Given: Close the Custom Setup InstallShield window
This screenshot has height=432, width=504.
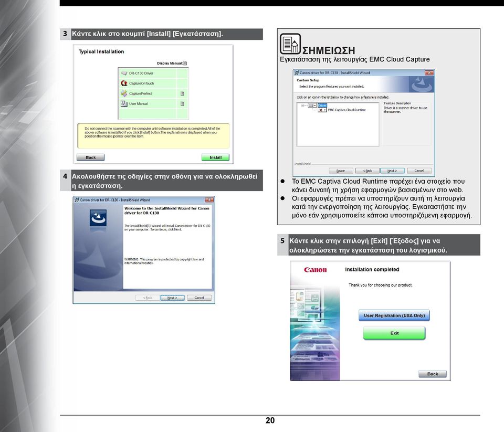Looking at the screenshot, I should pyautogui.click(x=429, y=73).
